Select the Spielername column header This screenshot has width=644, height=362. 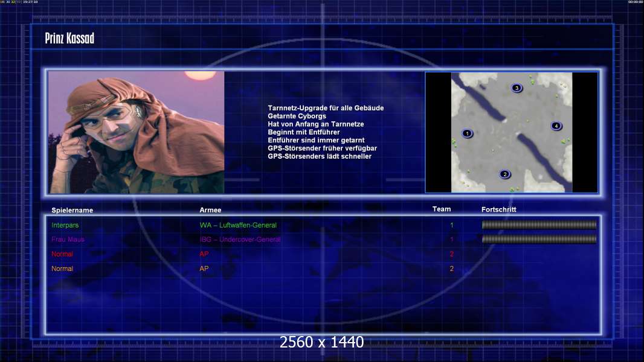pyautogui.click(x=72, y=210)
